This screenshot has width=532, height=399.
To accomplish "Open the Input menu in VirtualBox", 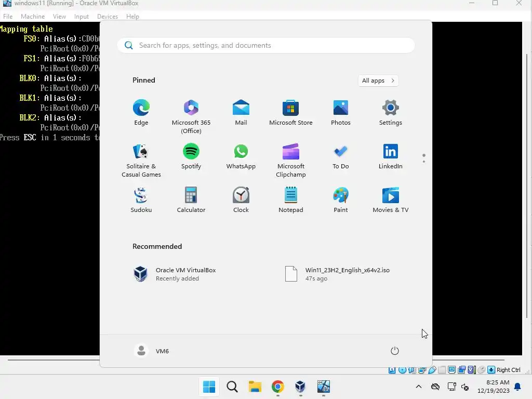I will click(x=82, y=16).
